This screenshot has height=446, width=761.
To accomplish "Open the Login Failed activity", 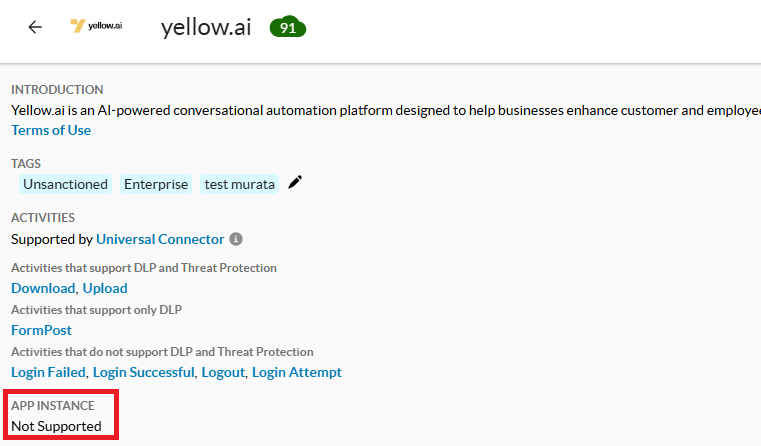I will coord(48,372).
